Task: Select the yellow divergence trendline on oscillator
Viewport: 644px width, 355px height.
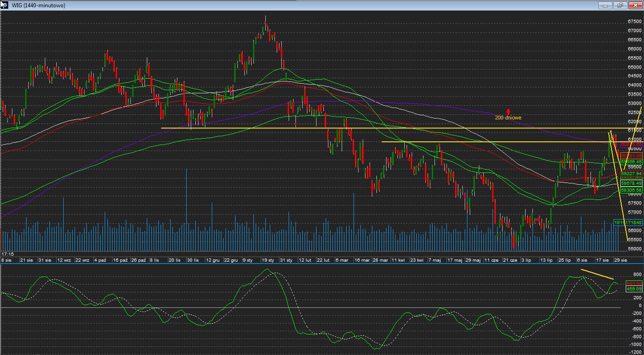Action: click(x=596, y=274)
